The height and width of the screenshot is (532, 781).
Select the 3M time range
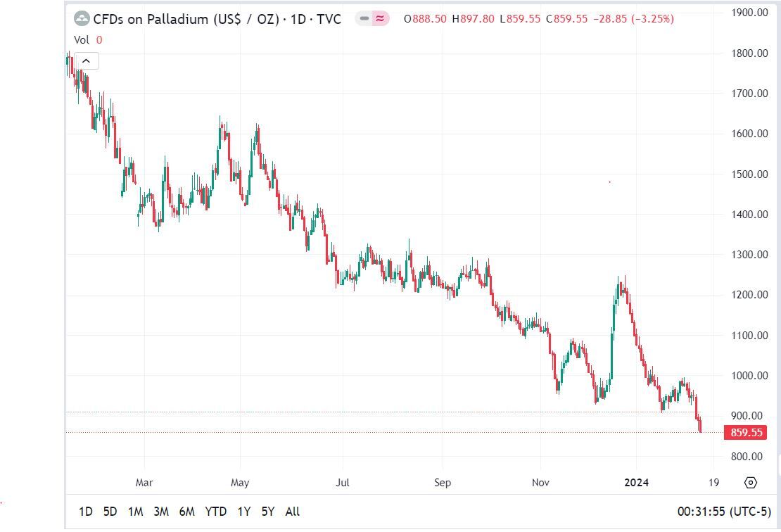161,512
